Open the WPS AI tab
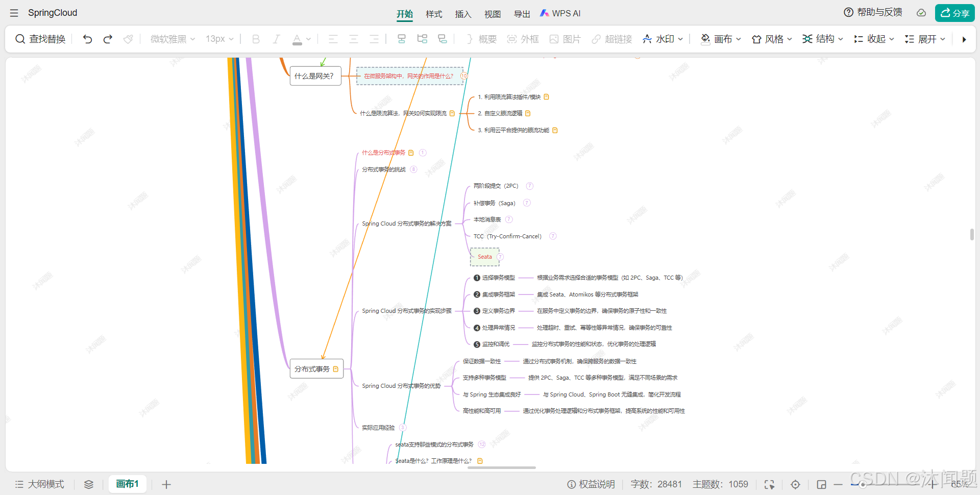This screenshot has height=495, width=980. point(560,13)
